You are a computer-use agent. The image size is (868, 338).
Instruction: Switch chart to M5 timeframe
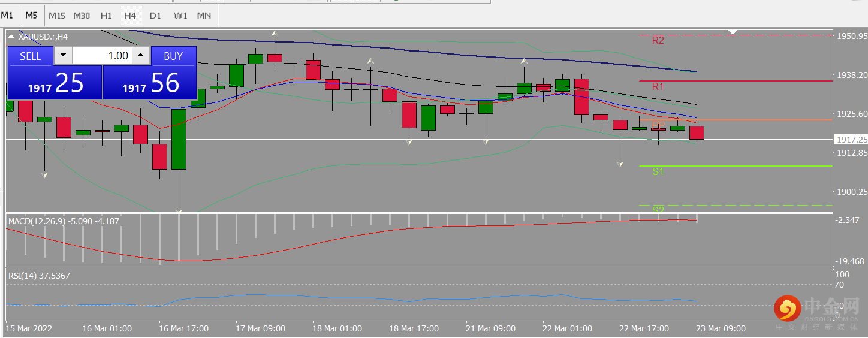(32, 16)
